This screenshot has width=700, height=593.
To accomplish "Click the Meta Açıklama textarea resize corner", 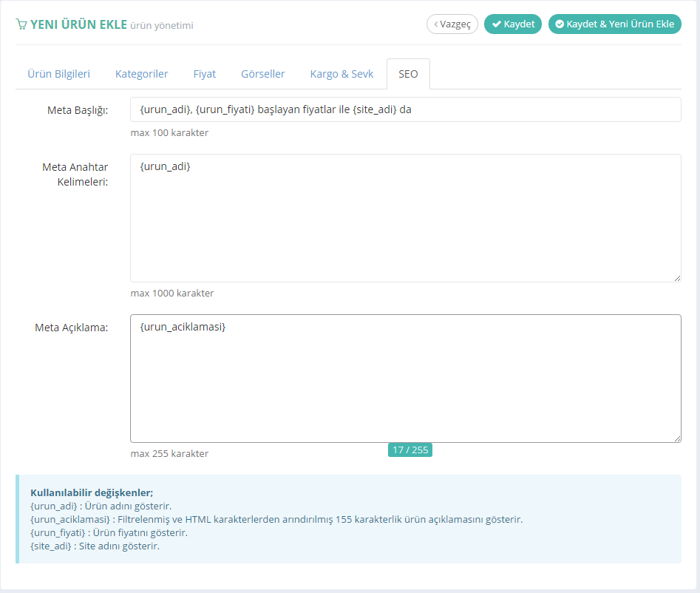I will click(677, 438).
